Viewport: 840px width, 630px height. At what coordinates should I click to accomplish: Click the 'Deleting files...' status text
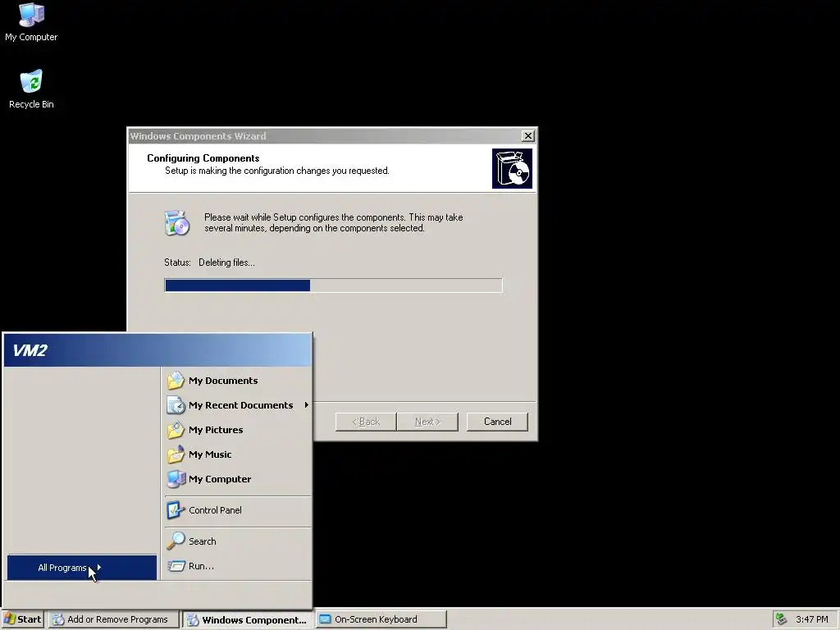coord(226,262)
